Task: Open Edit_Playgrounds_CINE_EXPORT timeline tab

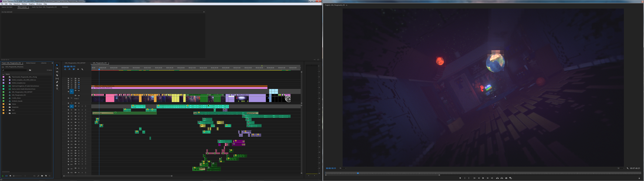Action: [75, 63]
